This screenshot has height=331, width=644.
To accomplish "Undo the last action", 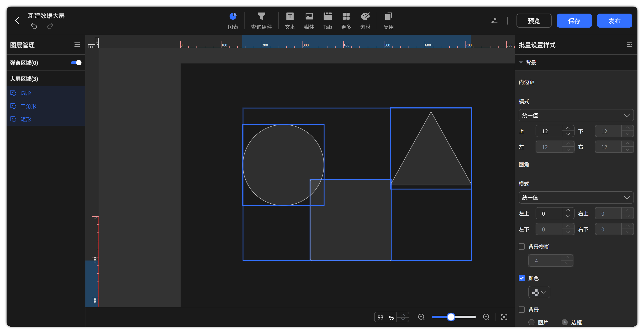I will pyautogui.click(x=34, y=26).
